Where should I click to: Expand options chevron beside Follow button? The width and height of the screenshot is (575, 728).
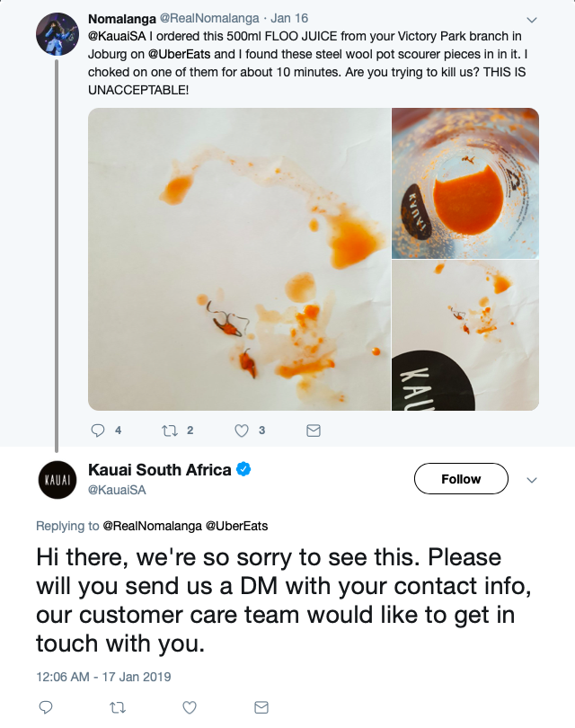pyautogui.click(x=532, y=480)
